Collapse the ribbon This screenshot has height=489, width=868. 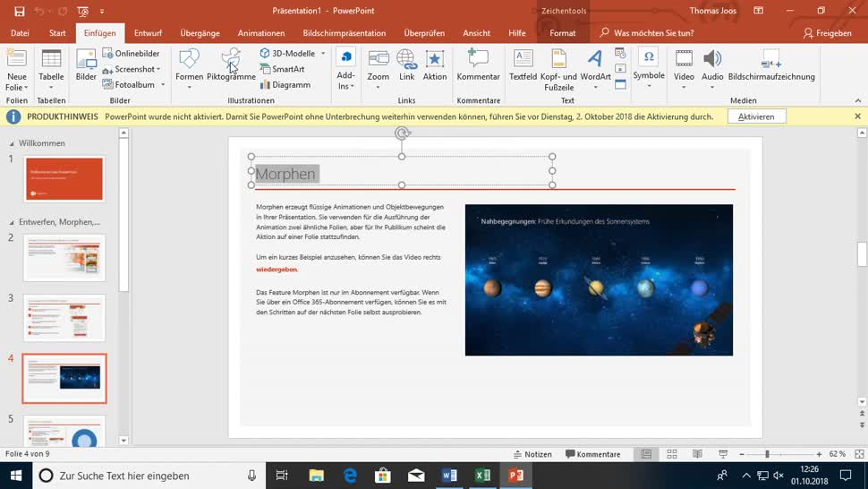click(858, 101)
